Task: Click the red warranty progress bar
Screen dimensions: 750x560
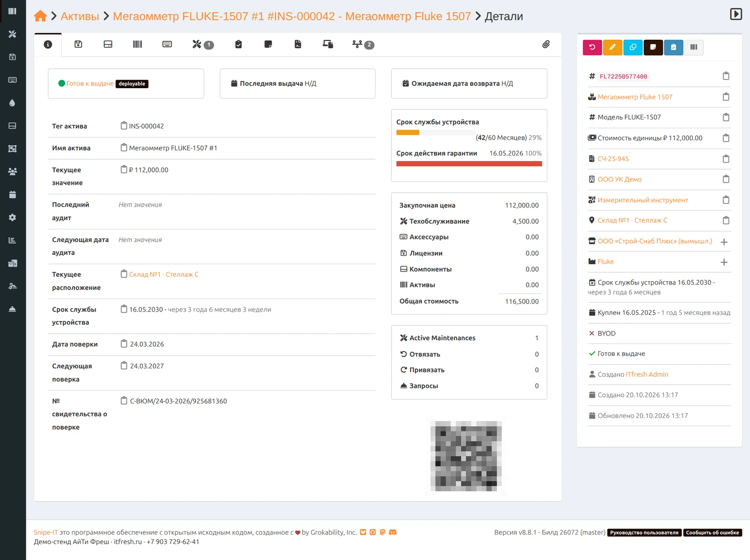Action: pos(469,164)
